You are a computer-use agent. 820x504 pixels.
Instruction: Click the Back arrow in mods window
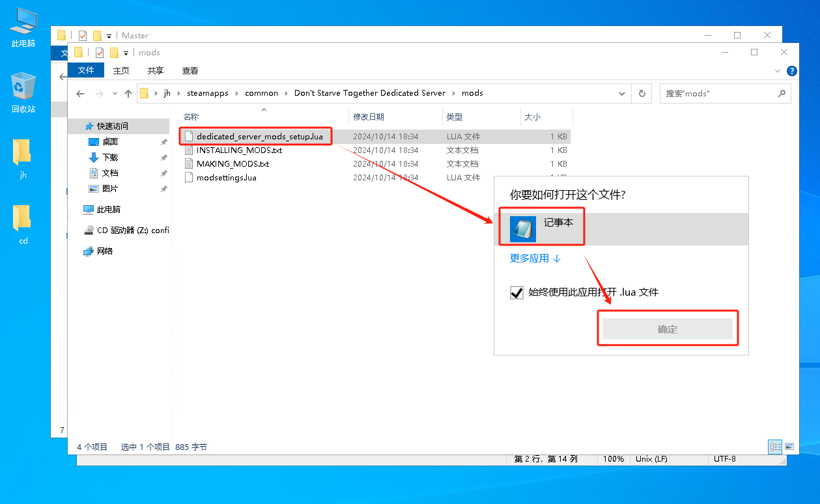[x=80, y=93]
